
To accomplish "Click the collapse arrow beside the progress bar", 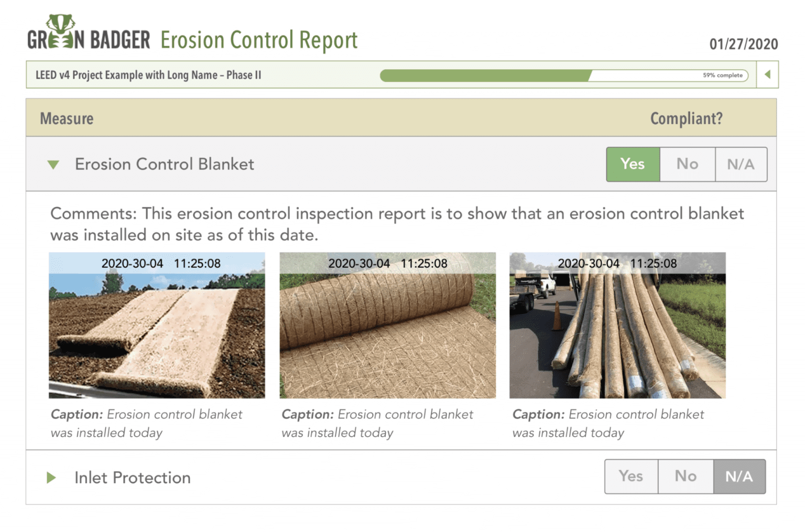I will tap(767, 75).
